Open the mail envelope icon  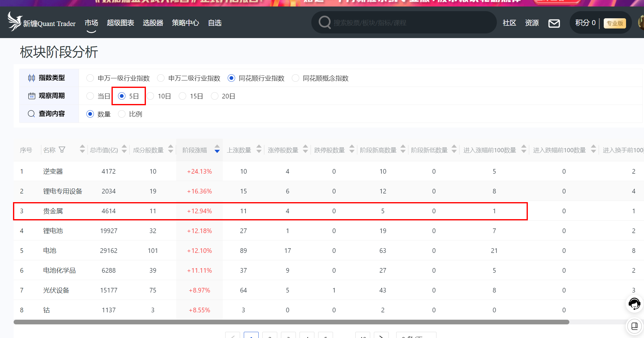tap(554, 23)
